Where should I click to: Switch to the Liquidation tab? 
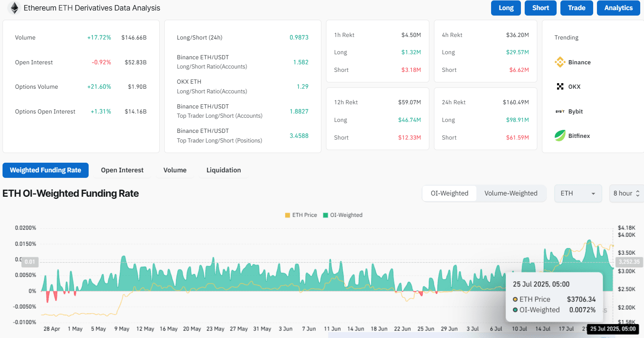pyautogui.click(x=223, y=170)
